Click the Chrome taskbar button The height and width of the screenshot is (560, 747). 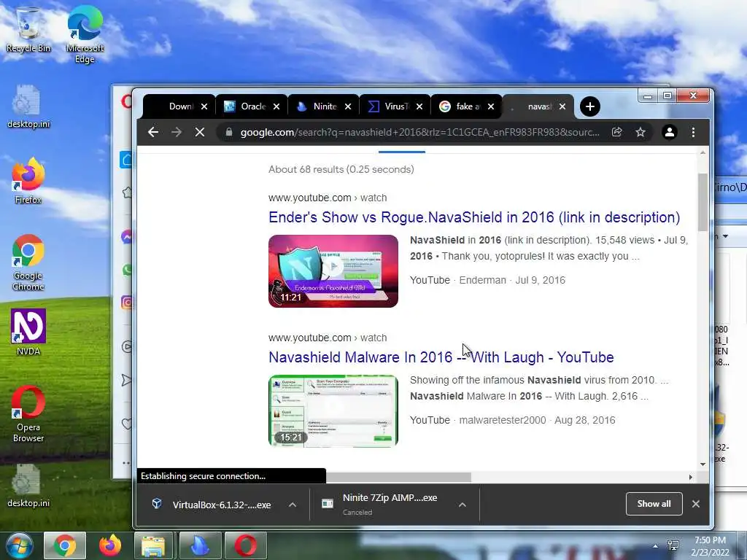pyautogui.click(x=65, y=545)
